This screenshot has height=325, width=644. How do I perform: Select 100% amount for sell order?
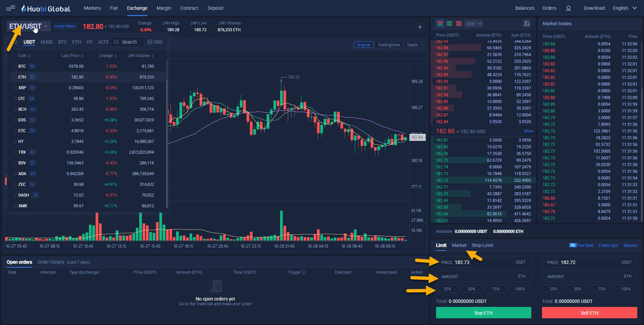pyautogui.click(x=626, y=289)
